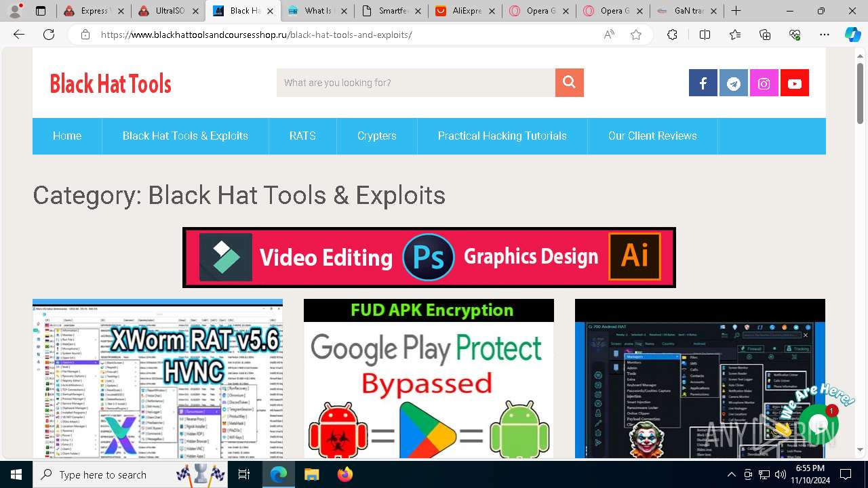Screen dimensions: 868x488
Task: Open Our Client Reviews nav item
Action: (652, 136)
